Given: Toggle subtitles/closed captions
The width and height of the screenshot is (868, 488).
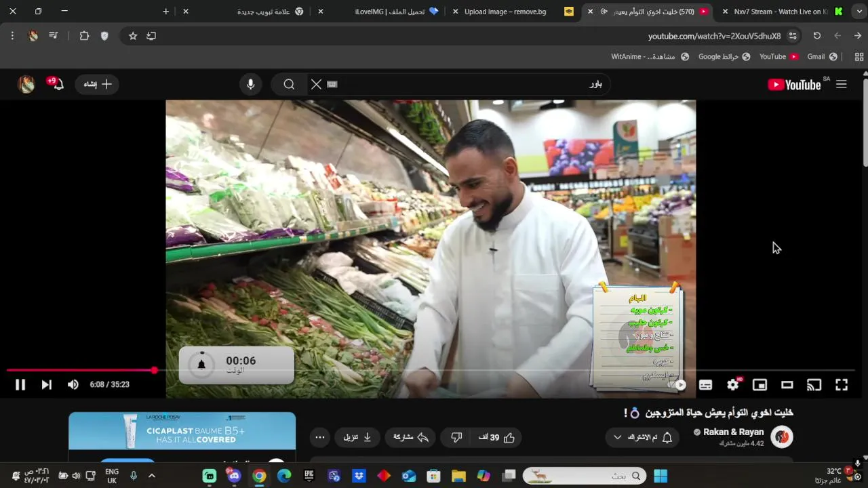Looking at the screenshot, I should point(705,385).
